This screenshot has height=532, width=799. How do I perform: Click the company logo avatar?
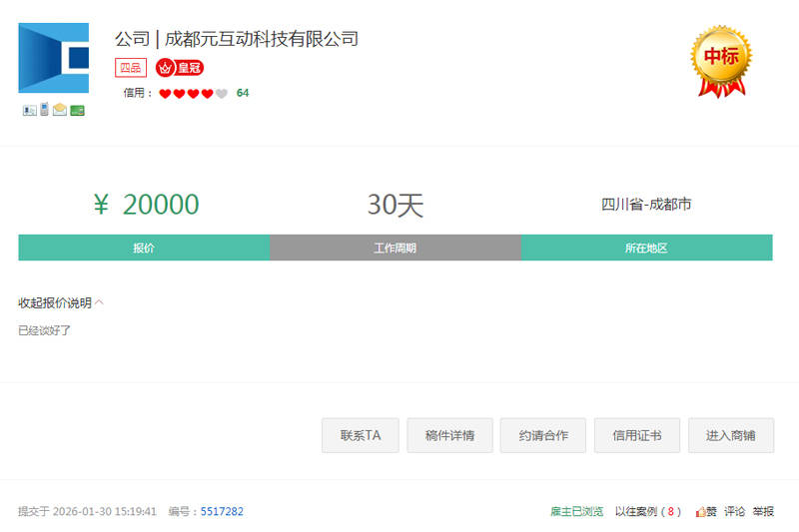click(x=53, y=59)
